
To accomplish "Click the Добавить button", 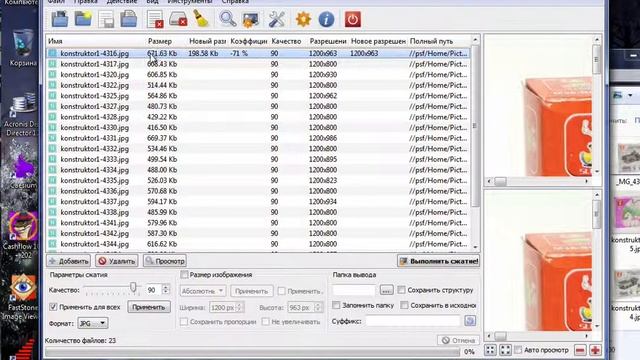I will tap(69, 261).
